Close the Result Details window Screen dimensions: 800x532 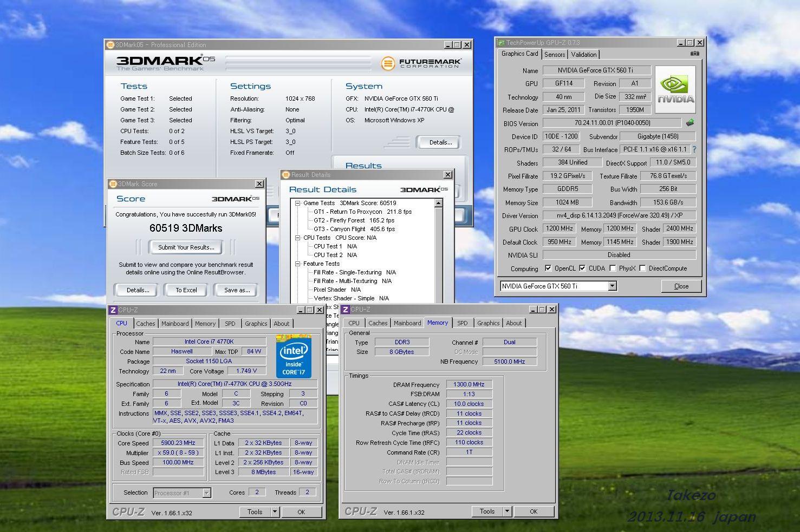pos(448,175)
